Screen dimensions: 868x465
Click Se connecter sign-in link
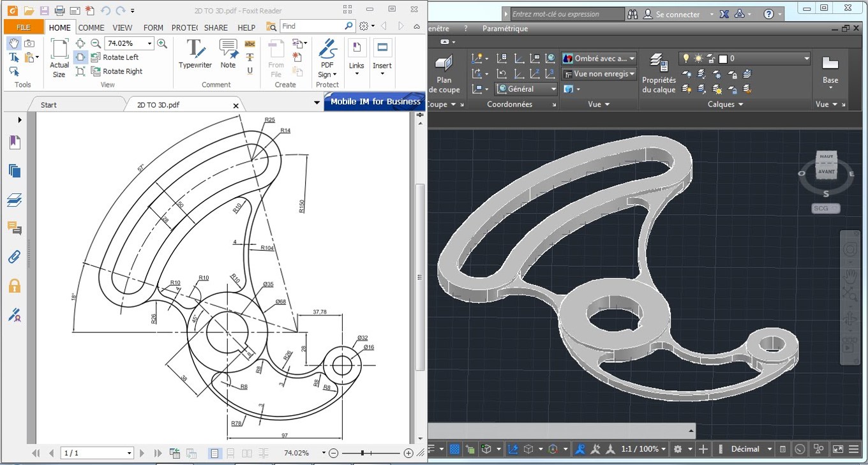coord(677,14)
